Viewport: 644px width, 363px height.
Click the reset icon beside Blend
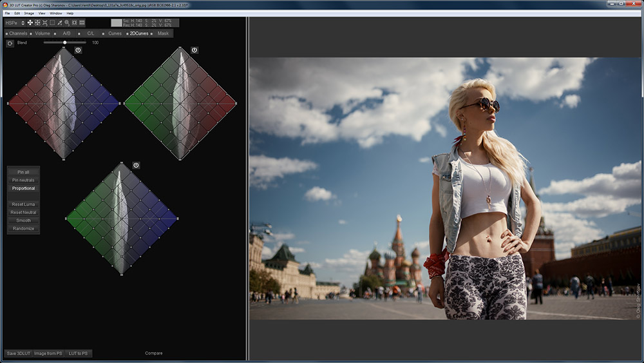click(10, 43)
